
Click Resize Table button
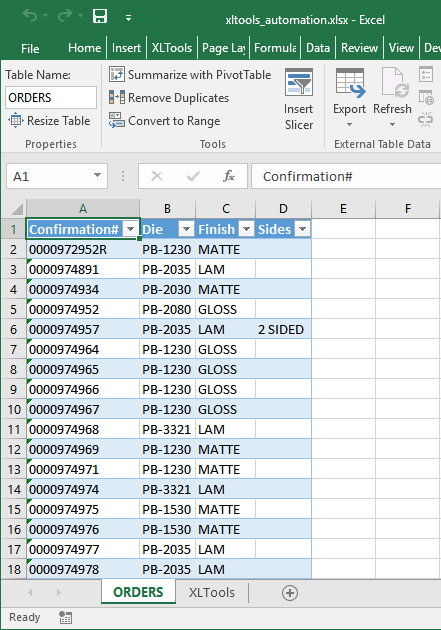tap(49, 121)
